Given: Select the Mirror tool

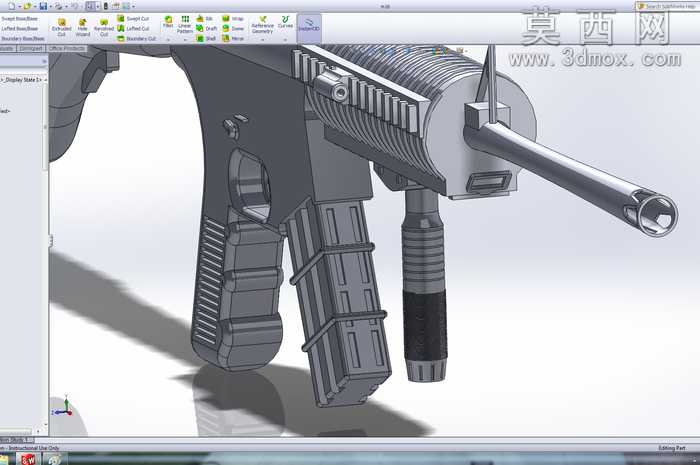Looking at the screenshot, I should [233, 39].
